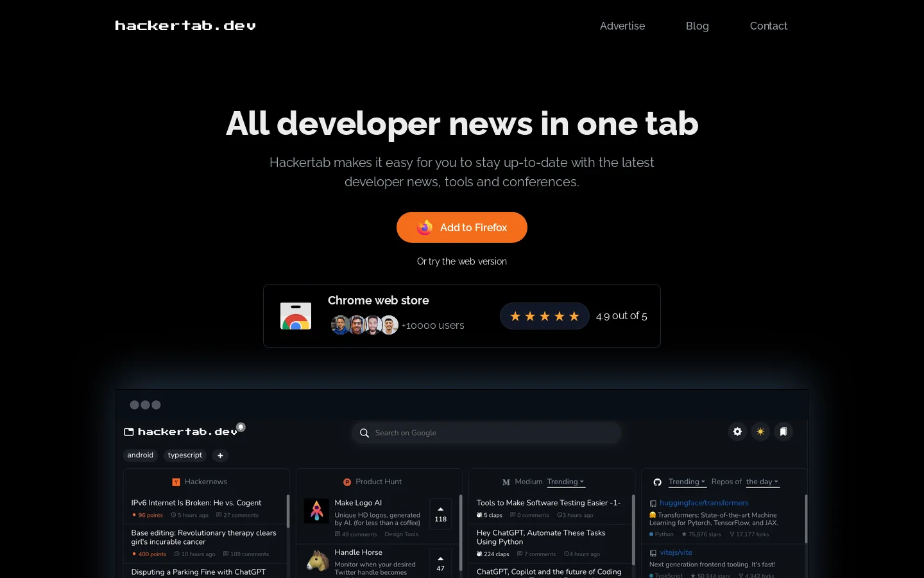Click '17,177 forks' on transformers repo
The width and height of the screenshot is (924, 578).
749,534
